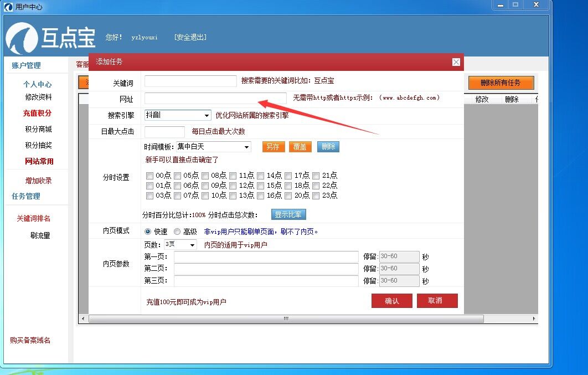This screenshot has width=588, height=375.
Task: Close the 添加任务 dialog with the X
Action: (x=456, y=62)
